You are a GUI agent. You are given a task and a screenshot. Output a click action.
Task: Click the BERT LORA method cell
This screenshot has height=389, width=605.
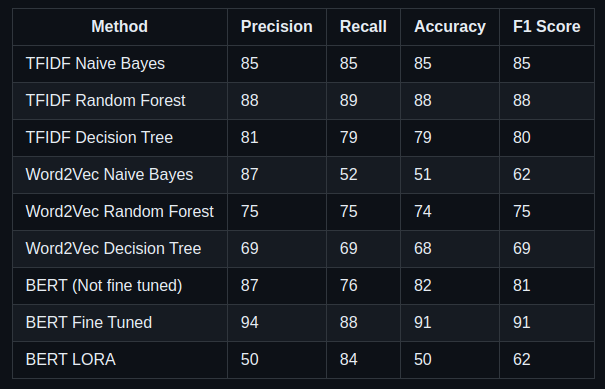120,360
